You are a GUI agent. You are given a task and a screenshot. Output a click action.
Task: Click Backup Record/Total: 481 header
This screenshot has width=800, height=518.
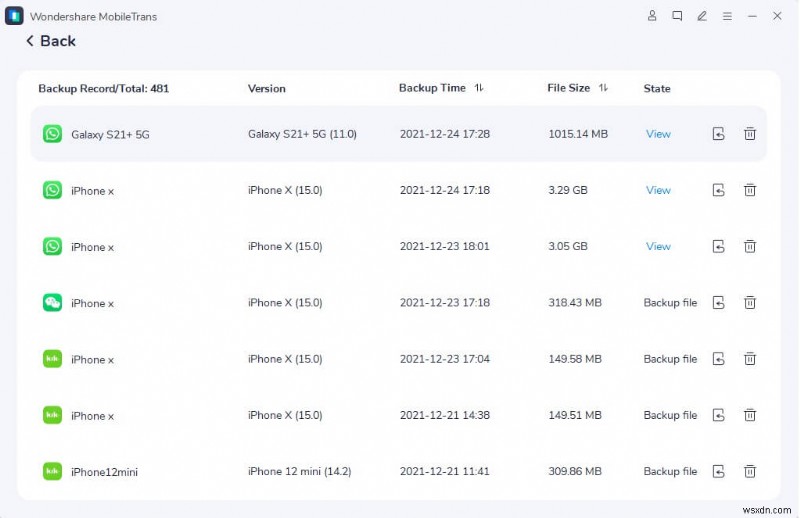click(x=104, y=88)
